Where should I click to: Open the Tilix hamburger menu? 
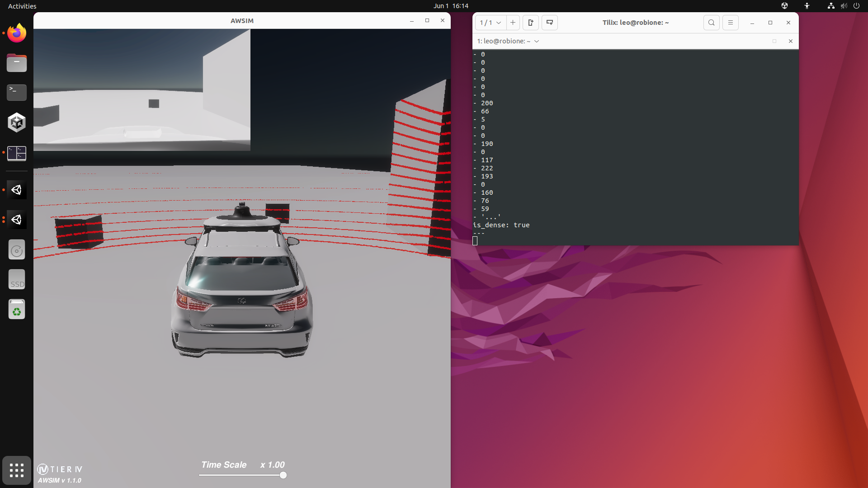pos(731,23)
